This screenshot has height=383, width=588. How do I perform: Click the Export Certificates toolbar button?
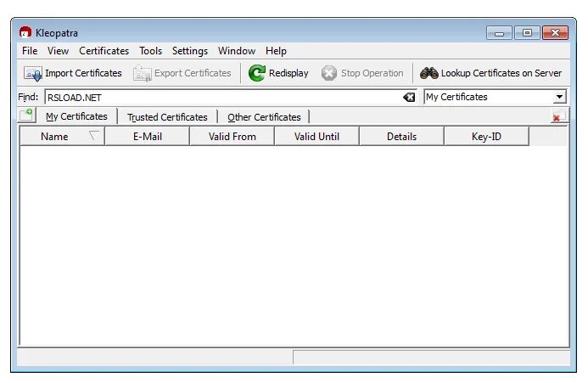182,73
